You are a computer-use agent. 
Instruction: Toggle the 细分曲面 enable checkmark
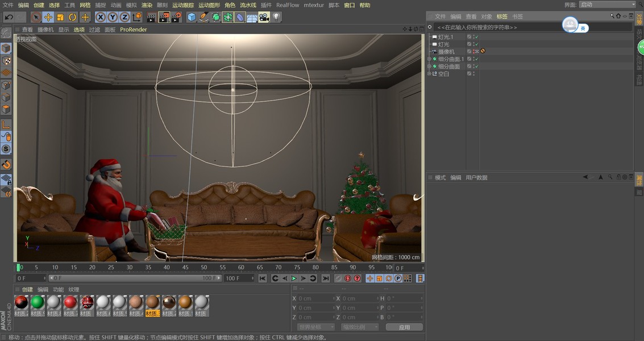(477, 66)
